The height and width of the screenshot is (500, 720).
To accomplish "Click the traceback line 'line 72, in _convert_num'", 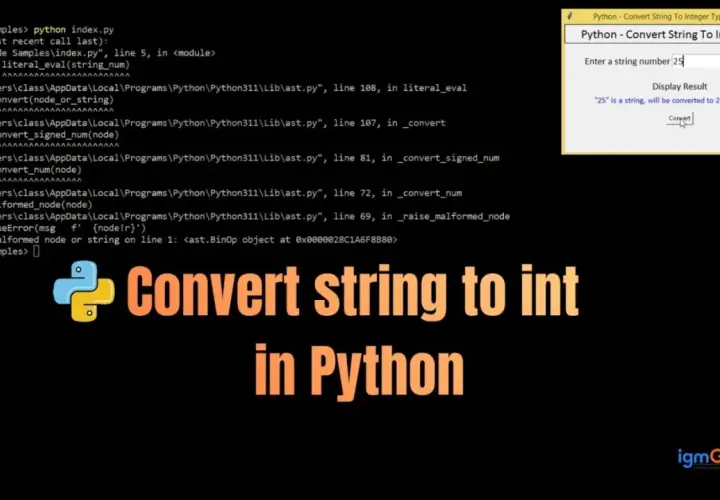I will (231, 193).
